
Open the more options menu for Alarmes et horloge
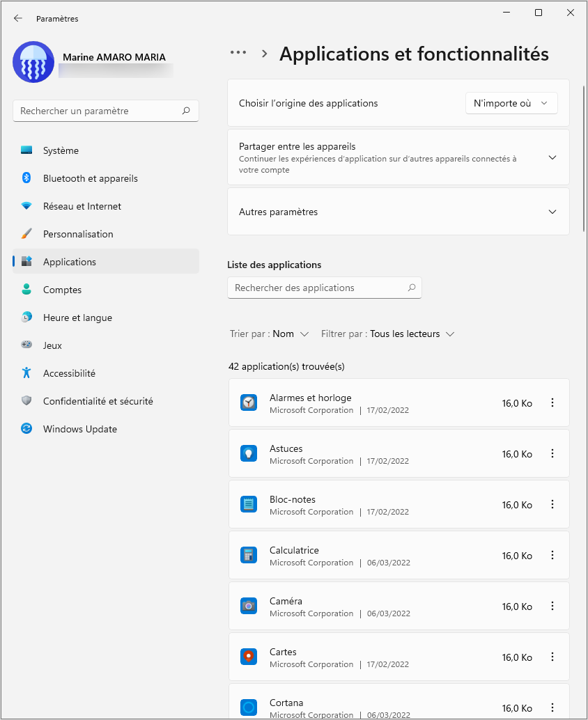(x=552, y=402)
